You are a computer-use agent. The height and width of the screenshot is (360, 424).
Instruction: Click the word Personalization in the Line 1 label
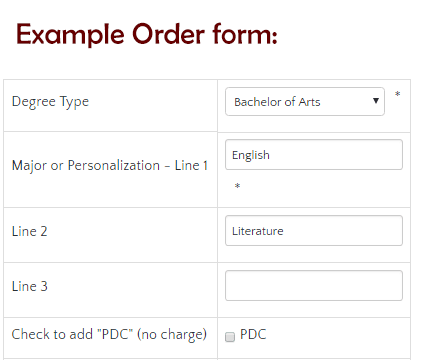(114, 165)
